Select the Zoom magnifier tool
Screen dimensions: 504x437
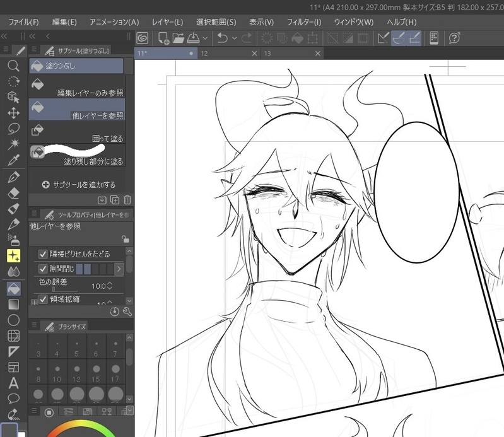coord(13,66)
